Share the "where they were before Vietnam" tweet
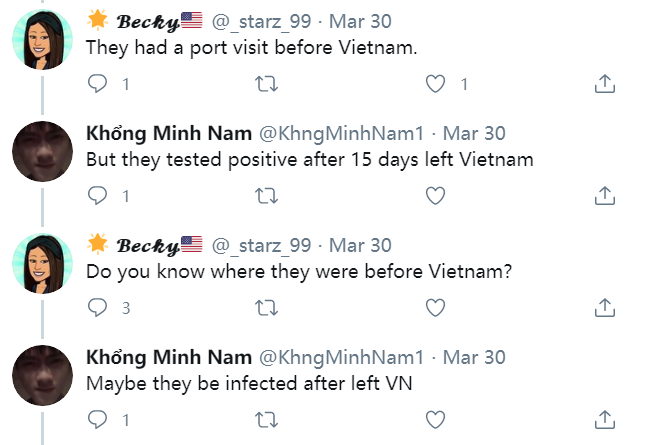 [604, 308]
